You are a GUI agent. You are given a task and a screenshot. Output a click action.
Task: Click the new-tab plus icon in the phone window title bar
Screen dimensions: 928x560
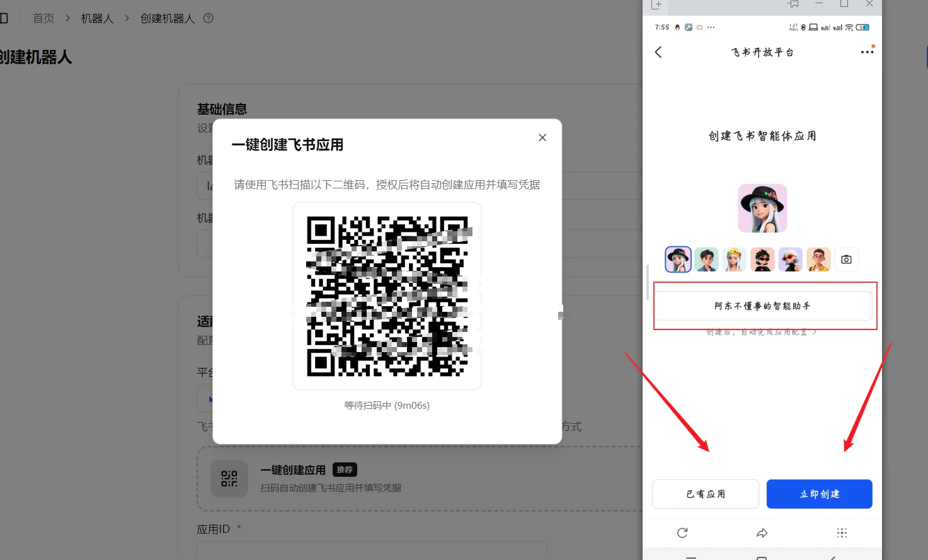pyautogui.click(x=656, y=4)
